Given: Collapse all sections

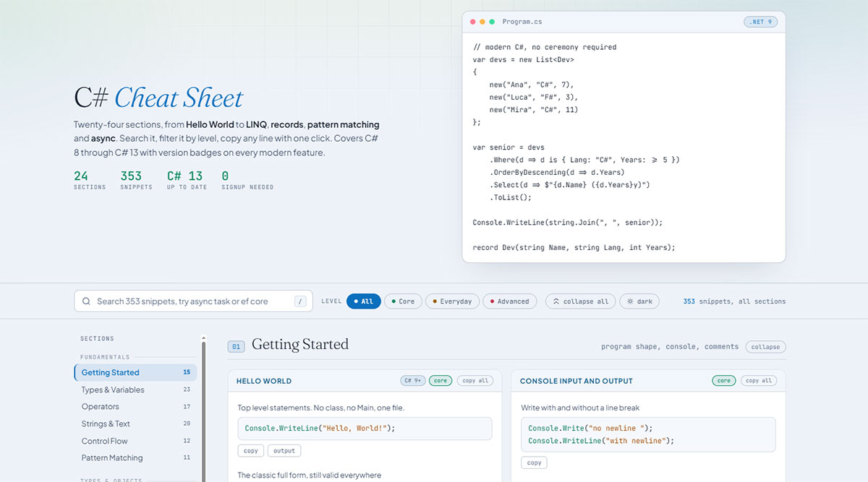Looking at the screenshot, I should click(581, 301).
